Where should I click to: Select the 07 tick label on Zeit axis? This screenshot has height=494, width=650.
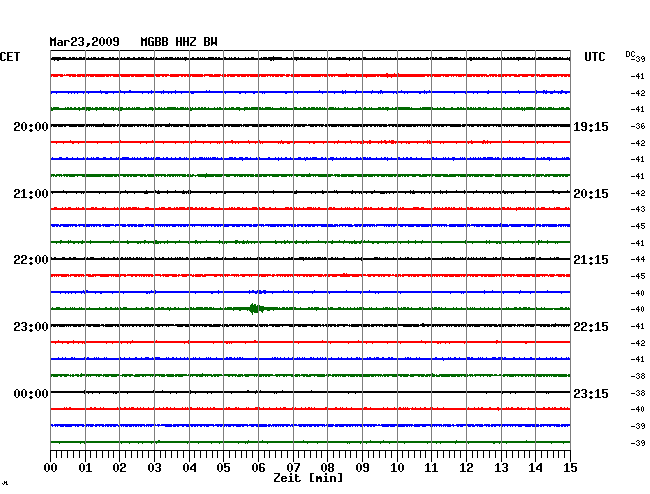pos(293,467)
